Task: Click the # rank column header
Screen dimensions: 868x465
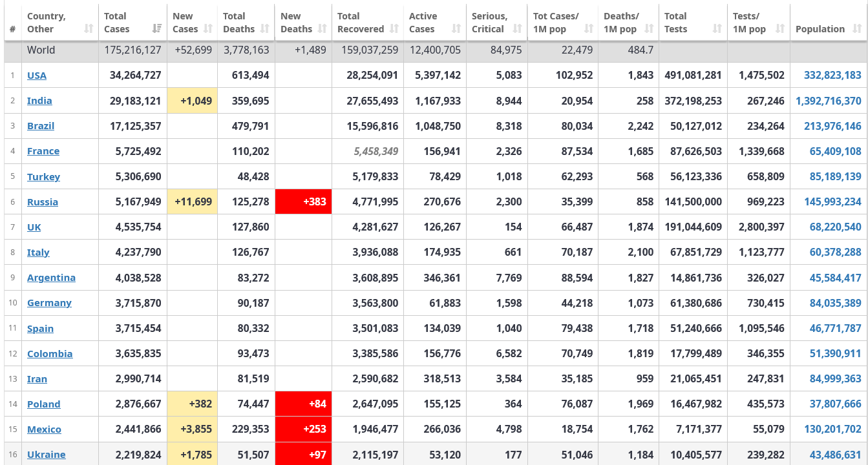Action: click(13, 23)
